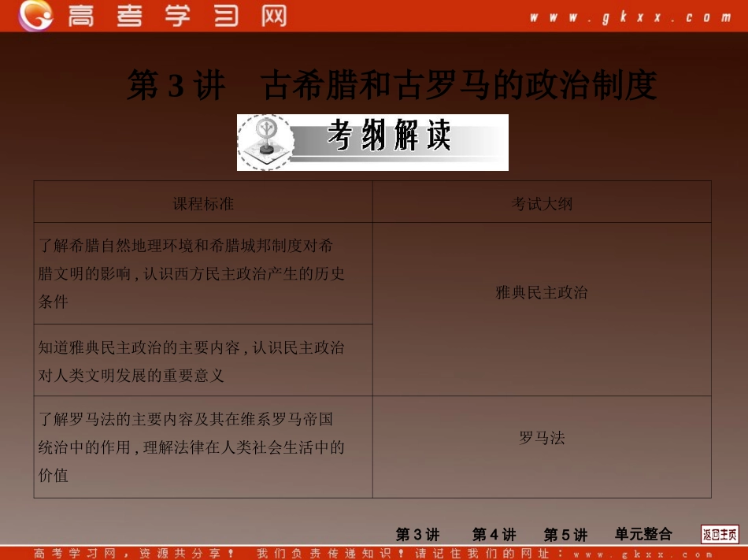Screen dimensions: 748x560
Task: Go to 第3讲 navigation link
Action: (x=417, y=534)
